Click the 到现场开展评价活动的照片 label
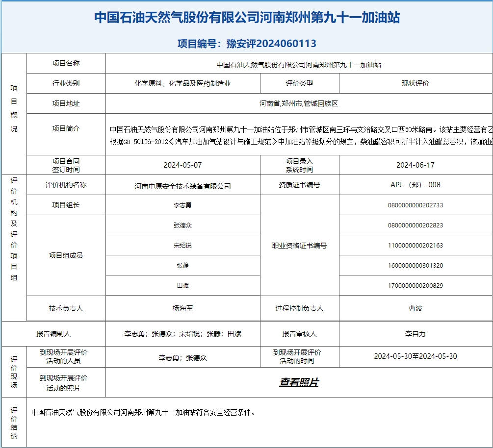 click(63, 383)
